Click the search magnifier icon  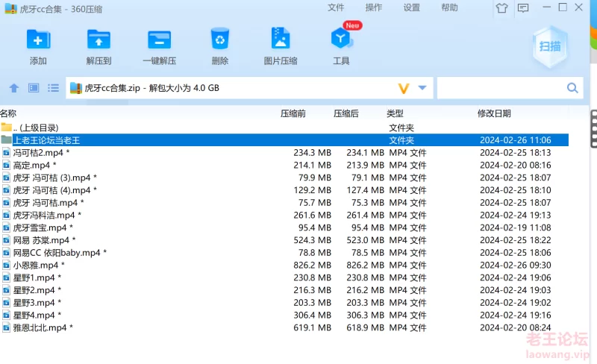(x=572, y=88)
